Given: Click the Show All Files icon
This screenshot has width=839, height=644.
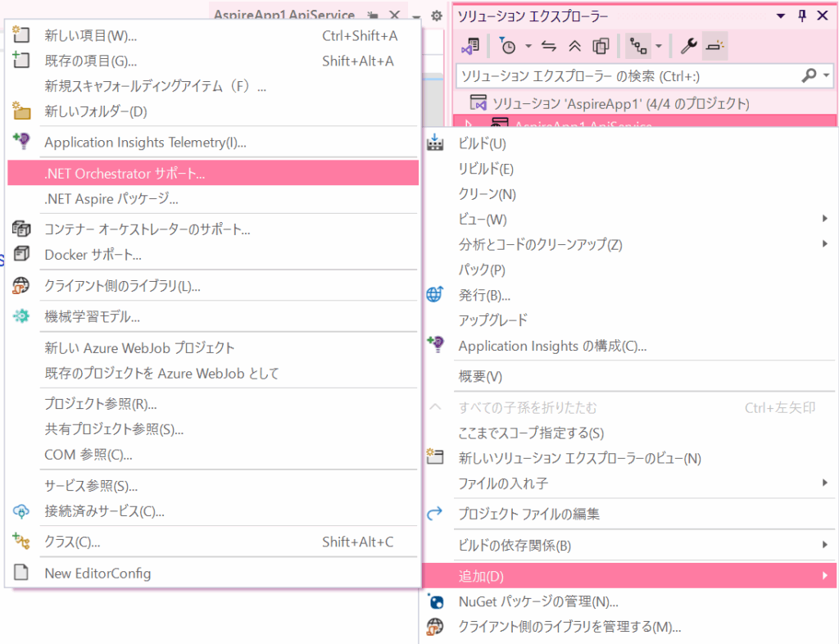Looking at the screenshot, I should (601, 46).
